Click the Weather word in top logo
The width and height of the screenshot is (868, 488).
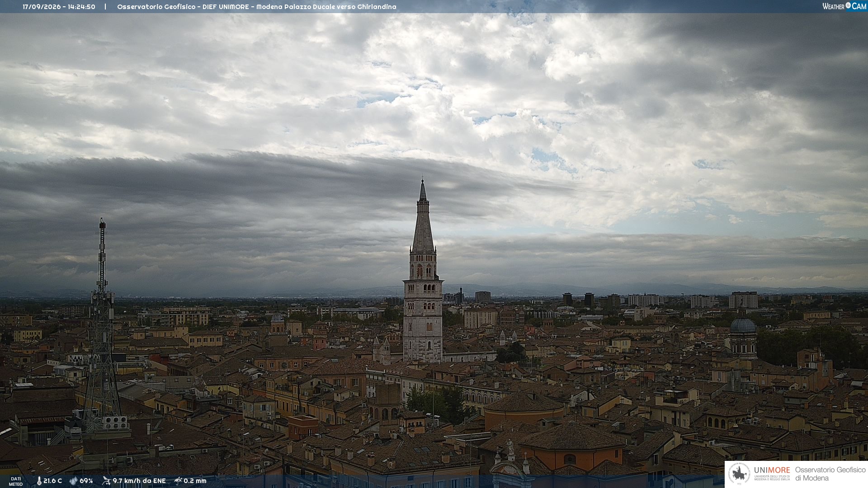833,6
